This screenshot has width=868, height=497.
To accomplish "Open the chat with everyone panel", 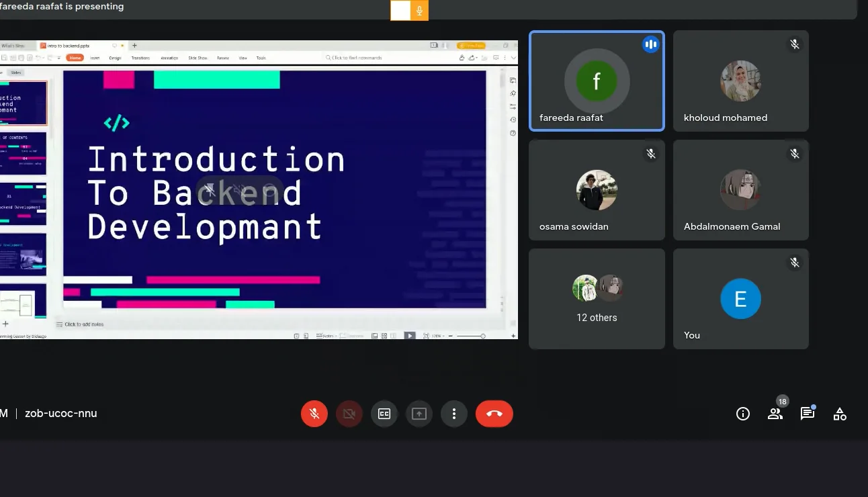I will coord(808,414).
